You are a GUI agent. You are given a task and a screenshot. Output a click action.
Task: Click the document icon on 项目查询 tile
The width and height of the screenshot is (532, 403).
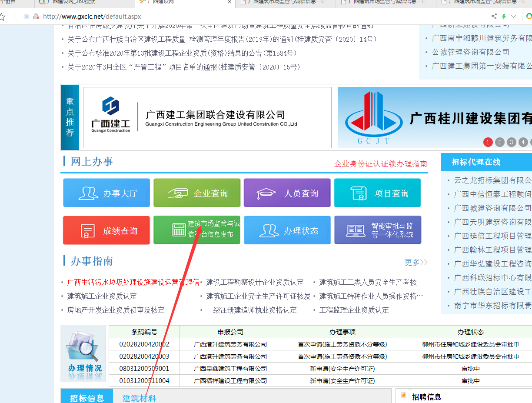pyautogui.click(x=359, y=193)
